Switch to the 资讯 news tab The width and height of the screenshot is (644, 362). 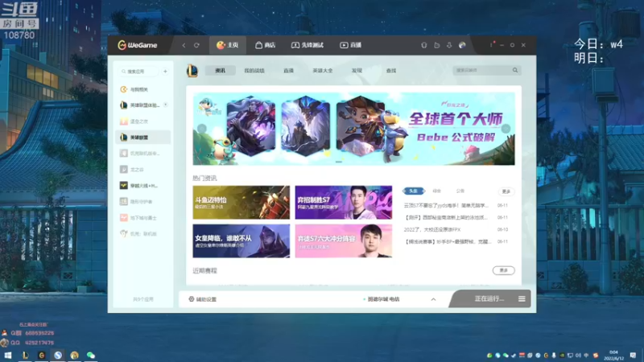(220, 71)
